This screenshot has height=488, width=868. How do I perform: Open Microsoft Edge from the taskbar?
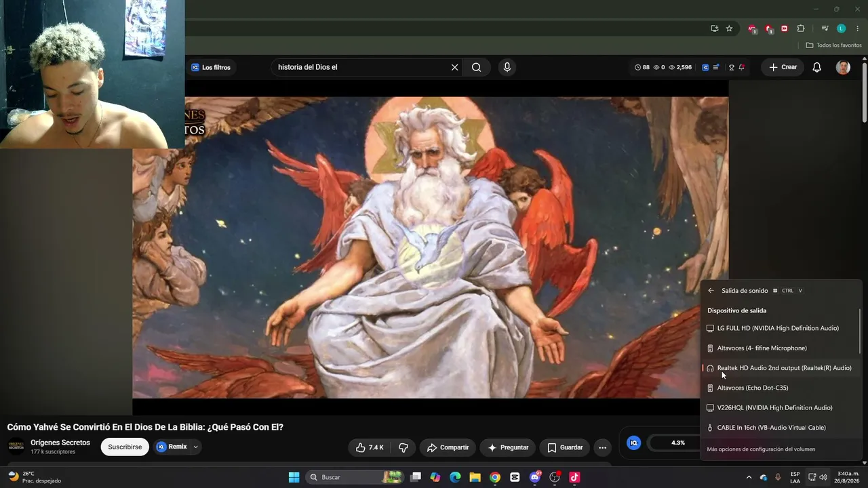[455, 477]
